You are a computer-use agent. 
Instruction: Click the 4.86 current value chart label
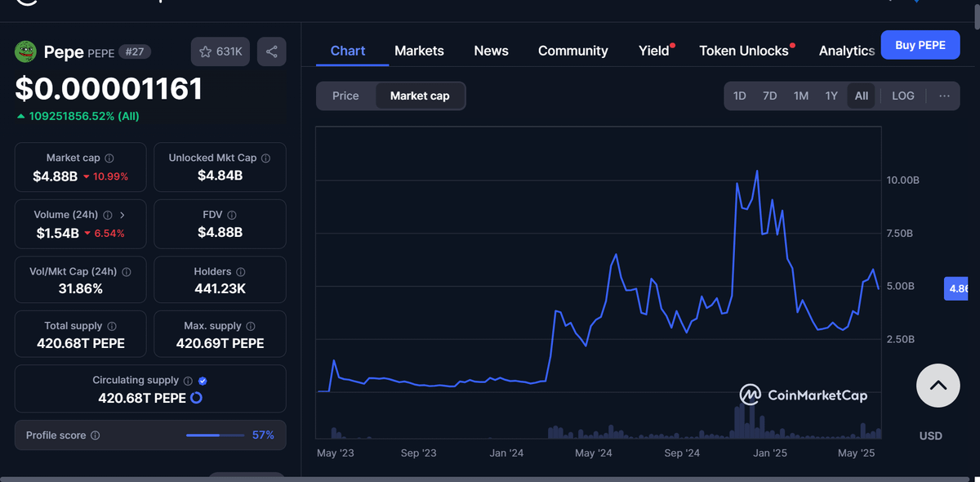(x=957, y=288)
